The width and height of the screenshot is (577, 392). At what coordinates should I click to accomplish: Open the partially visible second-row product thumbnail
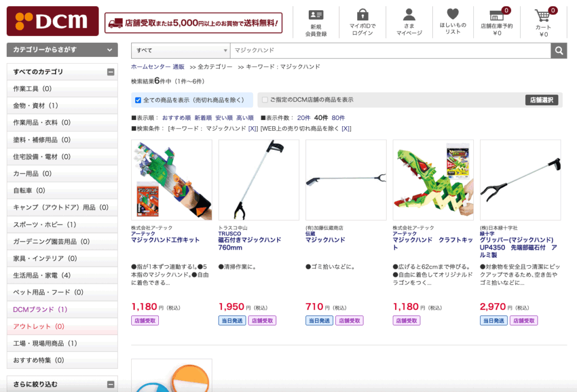(171, 376)
